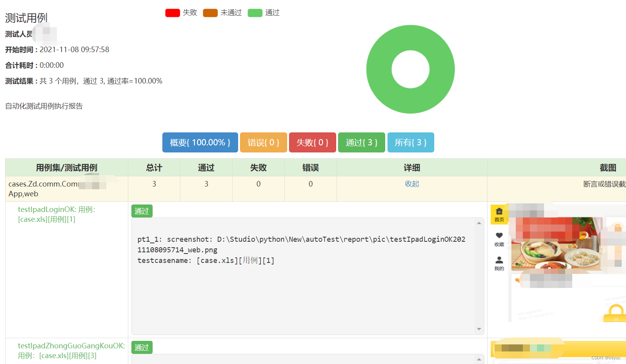Click the home icon in the screenshot sidebar
The width and height of the screenshot is (626, 364).
click(499, 211)
